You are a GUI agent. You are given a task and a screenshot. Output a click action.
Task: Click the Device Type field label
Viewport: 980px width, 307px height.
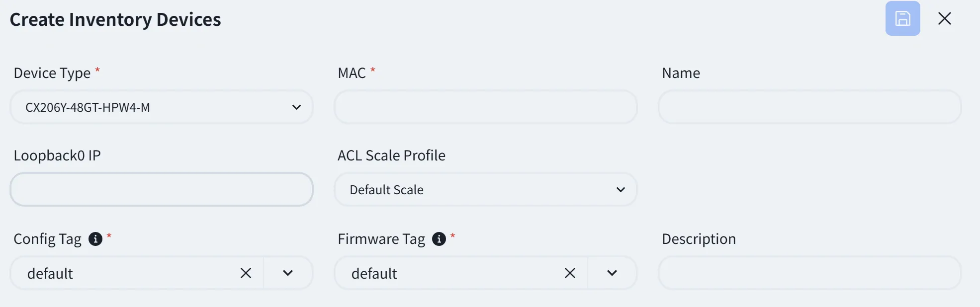tap(52, 73)
